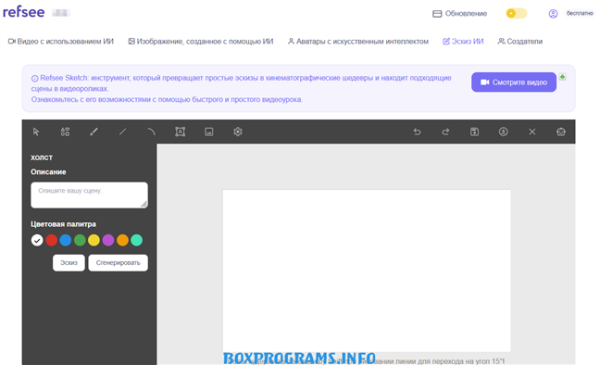Open the shapes library tool

click(x=65, y=132)
